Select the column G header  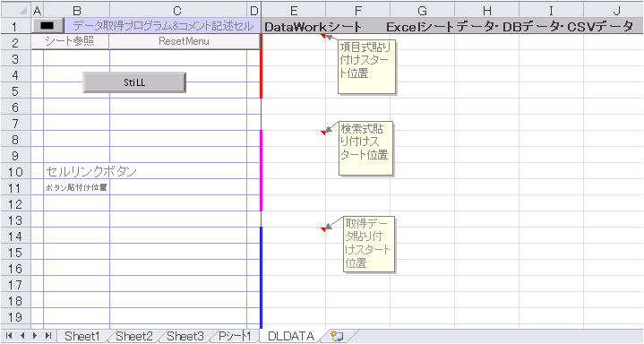(422, 10)
